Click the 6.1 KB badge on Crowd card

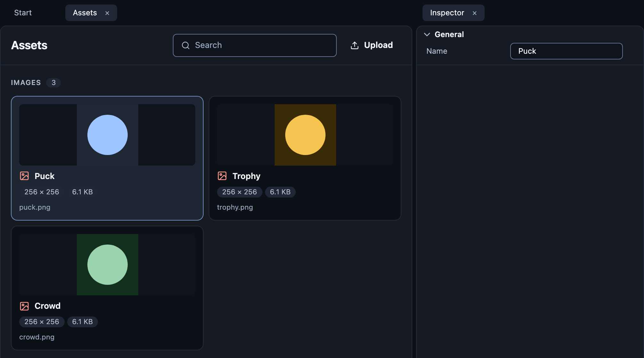82,322
